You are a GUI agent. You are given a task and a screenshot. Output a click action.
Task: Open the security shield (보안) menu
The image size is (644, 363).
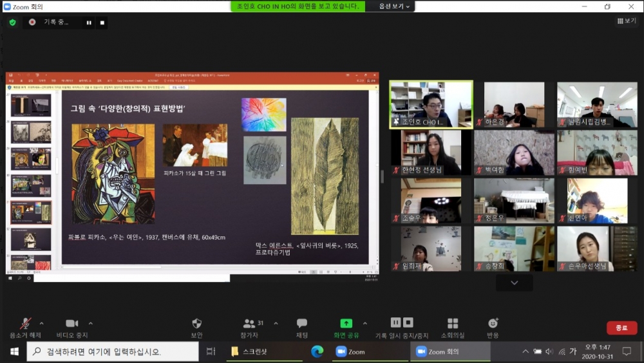tap(196, 328)
